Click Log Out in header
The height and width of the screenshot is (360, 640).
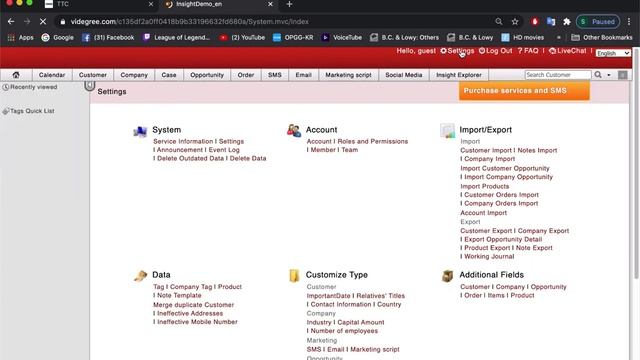tap(495, 51)
